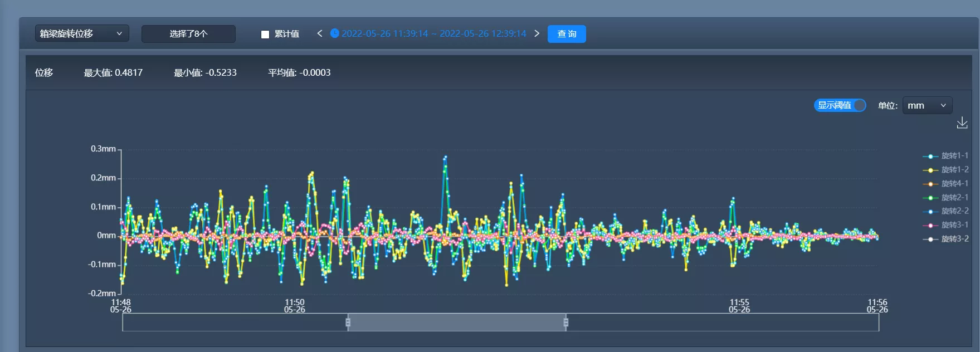Open the mm unit dropdown
Screen dimensions: 980x352
tap(927, 105)
